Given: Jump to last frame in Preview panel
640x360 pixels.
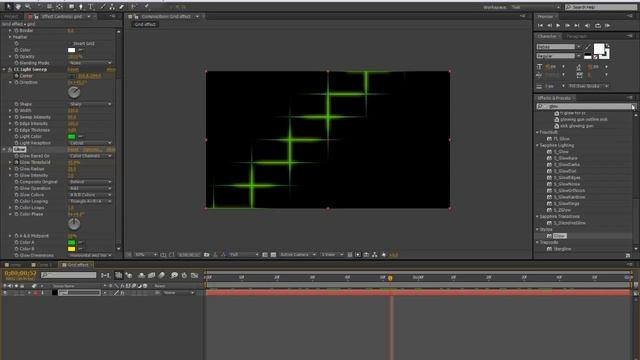Looking at the screenshot, I should [x=577, y=25].
